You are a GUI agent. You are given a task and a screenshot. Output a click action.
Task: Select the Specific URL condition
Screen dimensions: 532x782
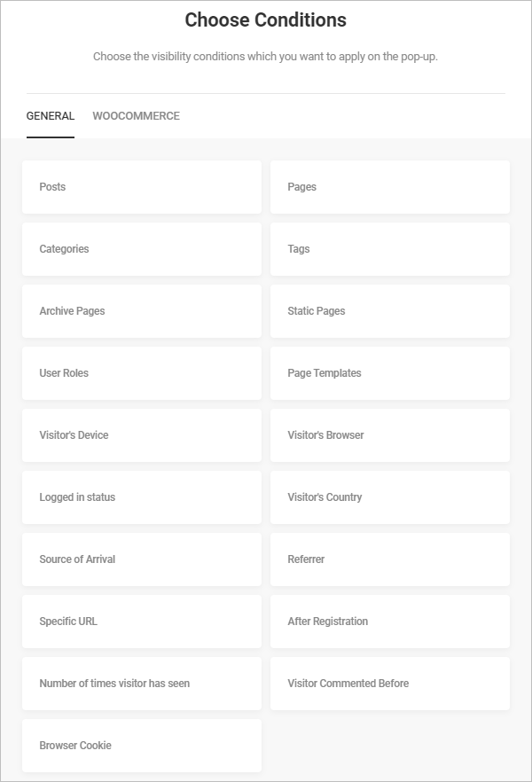click(142, 622)
